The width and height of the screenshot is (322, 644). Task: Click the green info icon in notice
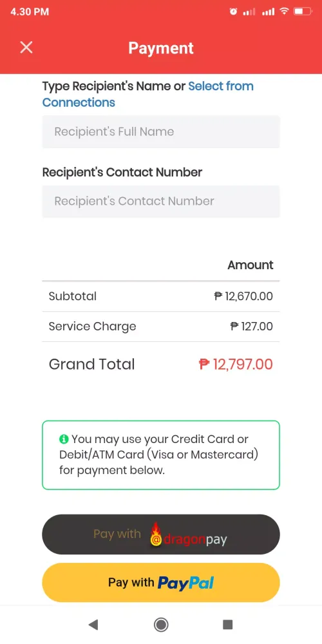point(64,439)
